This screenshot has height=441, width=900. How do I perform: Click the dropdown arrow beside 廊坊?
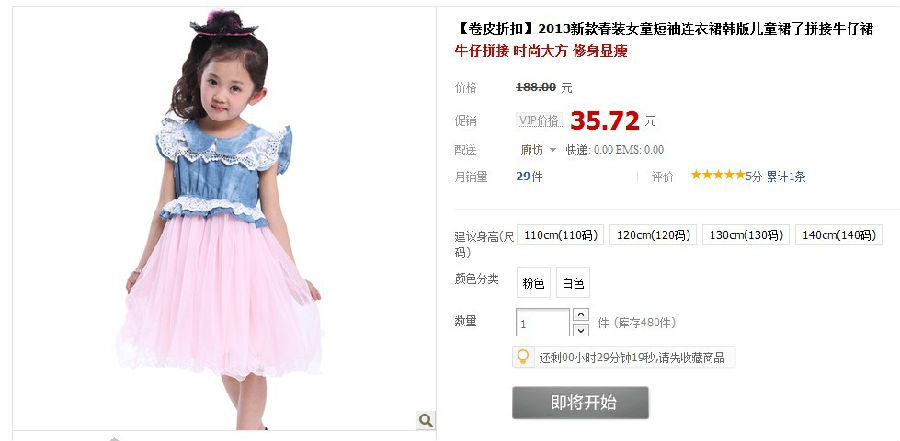tap(553, 150)
